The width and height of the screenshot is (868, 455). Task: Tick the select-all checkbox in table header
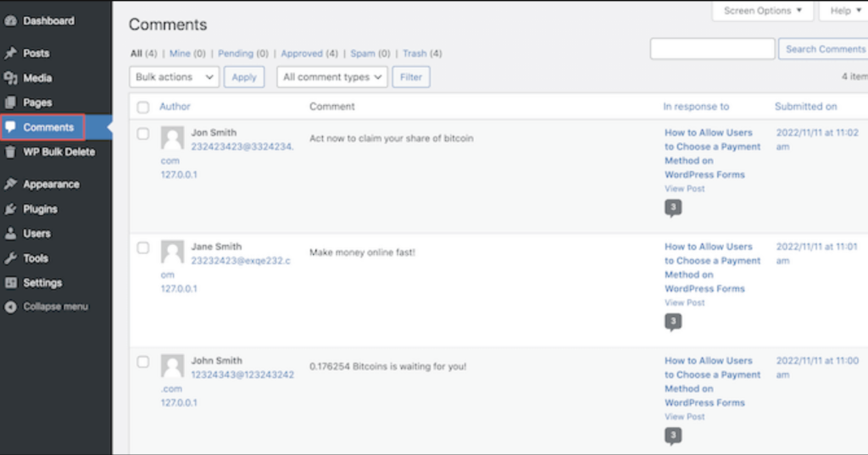[142, 108]
